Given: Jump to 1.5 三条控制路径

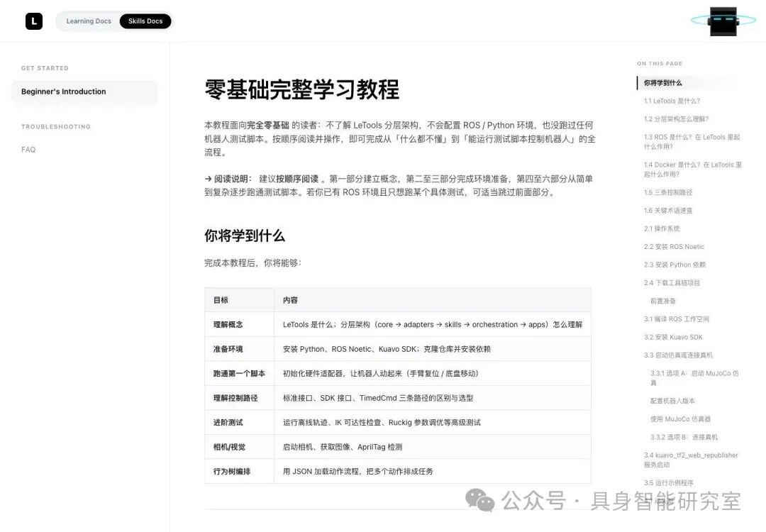Looking at the screenshot, I should point(668,192).
